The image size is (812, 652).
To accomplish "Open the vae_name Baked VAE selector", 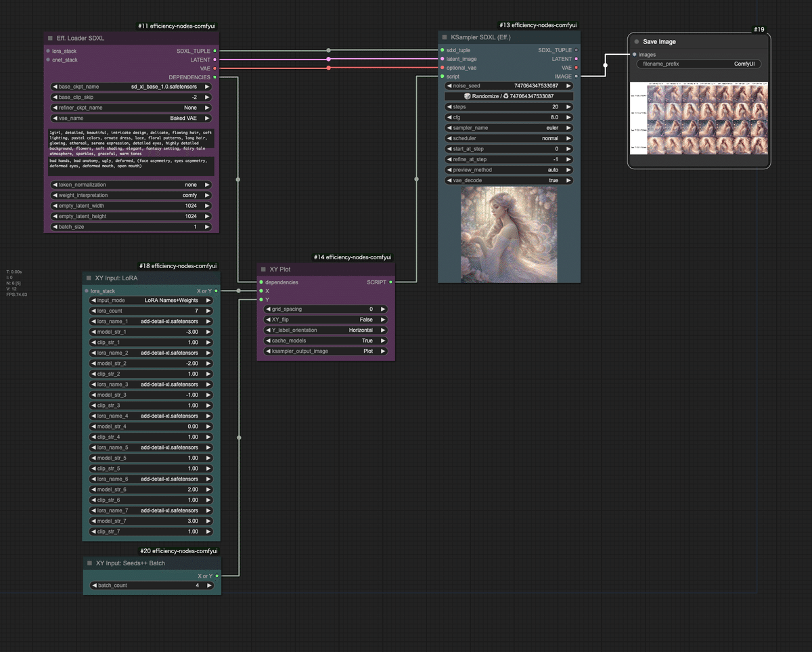I will (131, 118).
